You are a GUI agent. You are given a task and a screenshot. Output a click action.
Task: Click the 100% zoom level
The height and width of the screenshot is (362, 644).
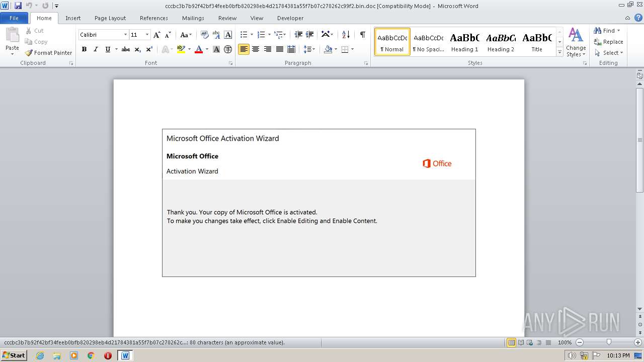click(x=565, y=342)
